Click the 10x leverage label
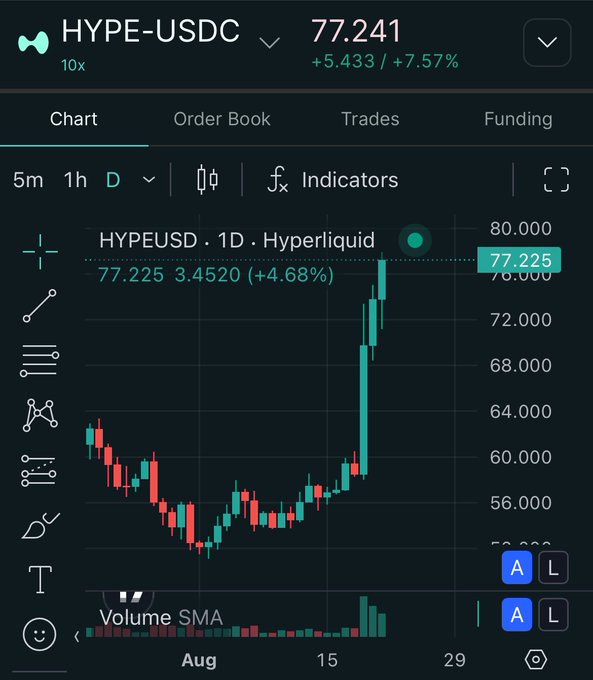593x680 pixels. [73, 65]
